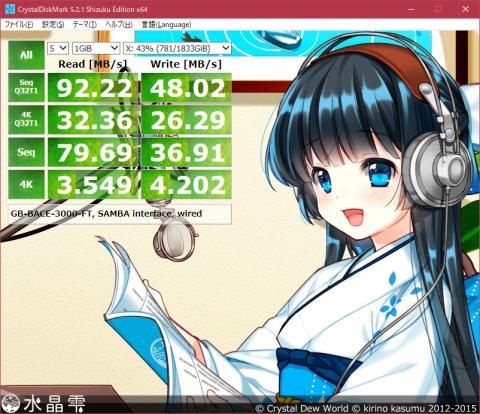Select the 3.549 4K read value

tap(93, 185)
